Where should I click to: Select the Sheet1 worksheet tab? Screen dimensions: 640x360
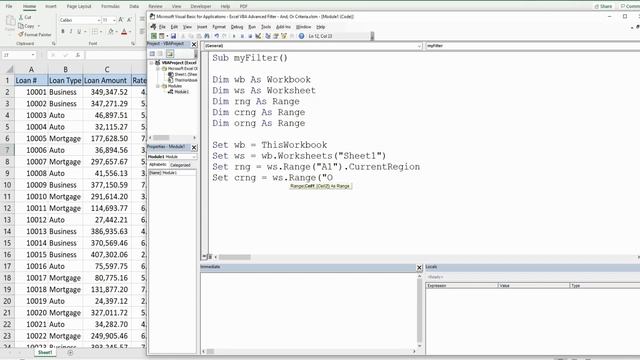(x=45, y=352)
